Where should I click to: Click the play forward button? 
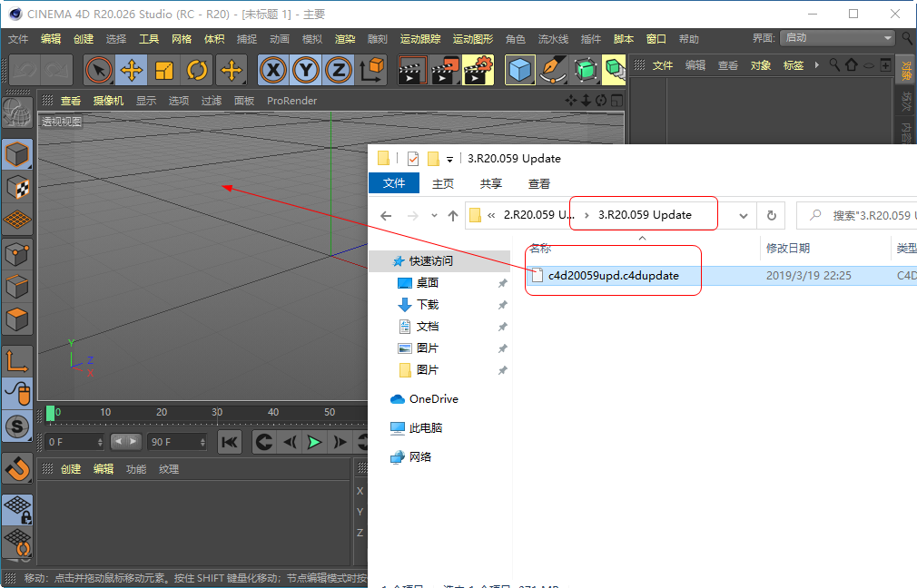click(x=314, y=442)
